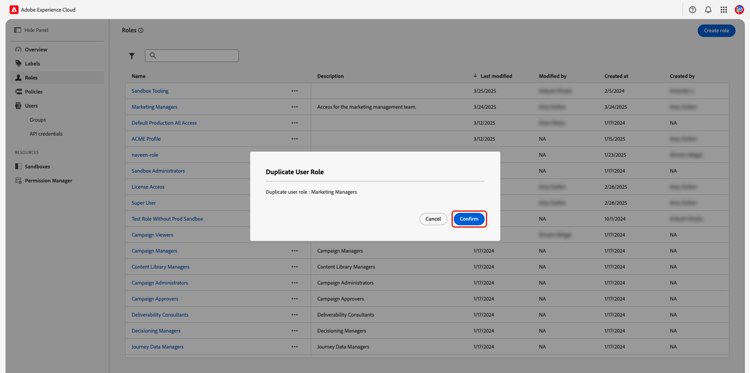Open more actions for Sandbox Tooling

click(295, 91)
